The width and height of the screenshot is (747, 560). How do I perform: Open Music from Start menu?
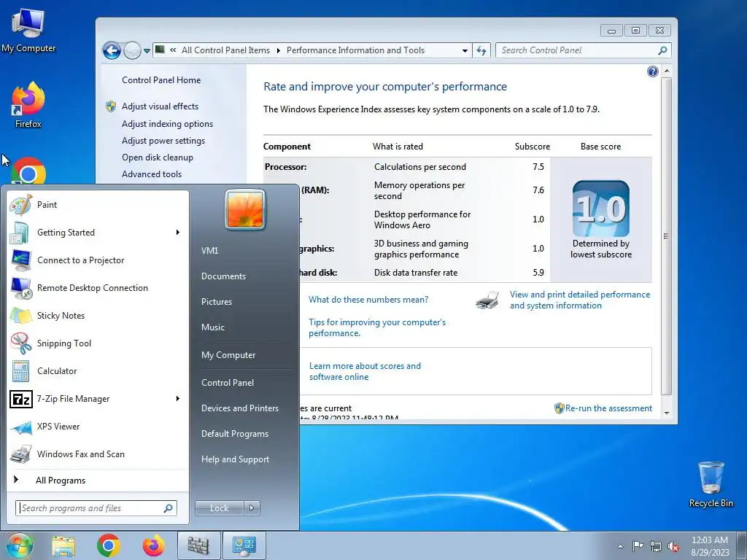(x=212, y=327)
